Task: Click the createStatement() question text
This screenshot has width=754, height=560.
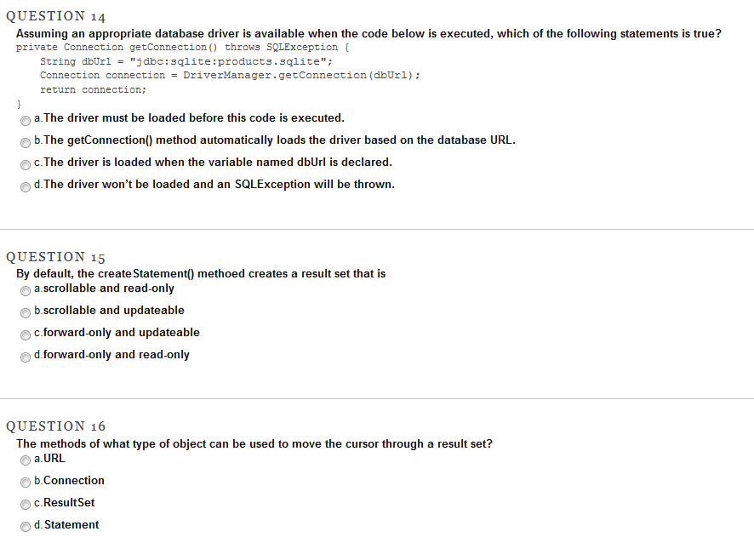Action: coord(200,273)
